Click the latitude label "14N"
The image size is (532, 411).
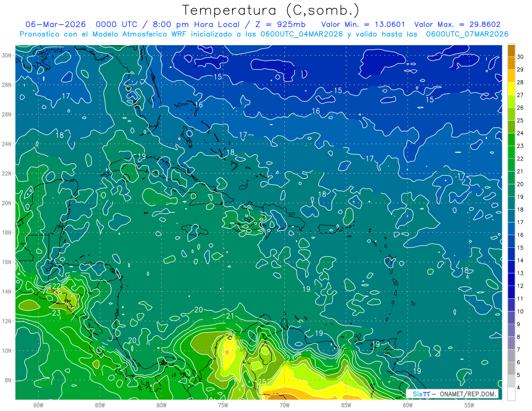point(7,292)
